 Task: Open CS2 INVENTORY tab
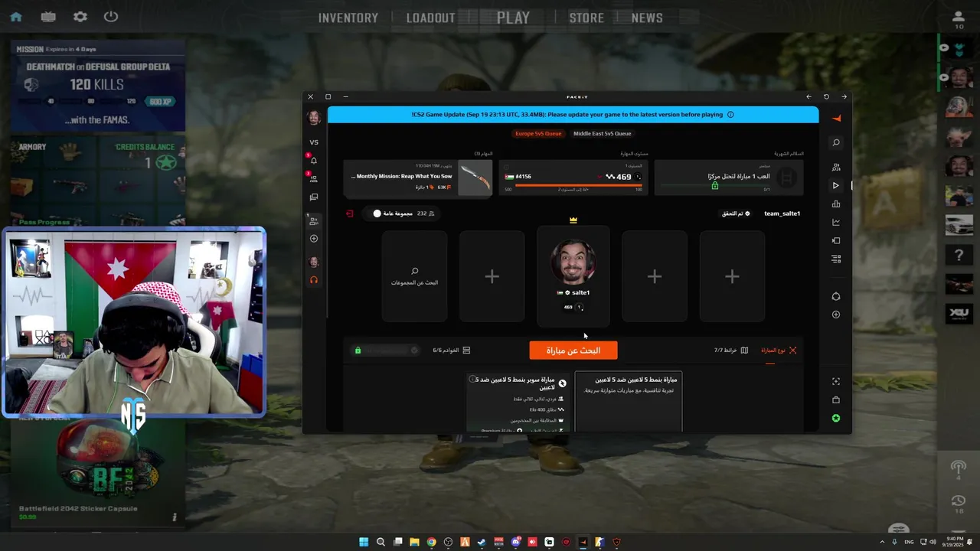point(348,18)
